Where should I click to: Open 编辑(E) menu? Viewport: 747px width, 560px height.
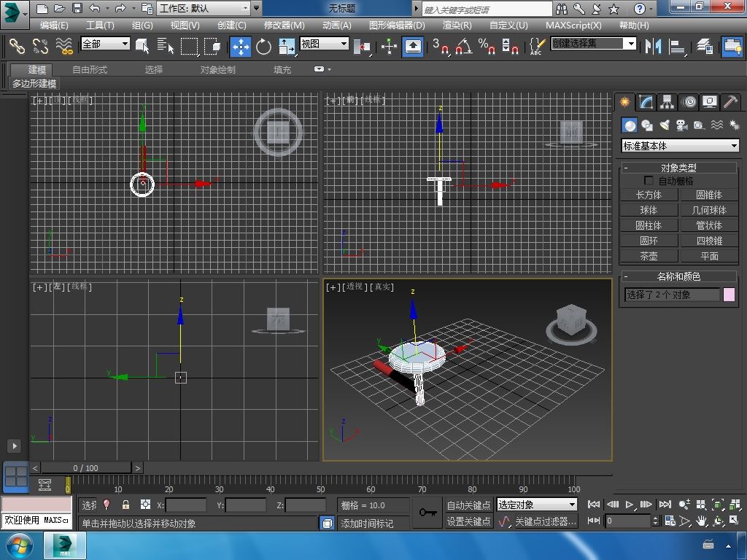point(54,26)
